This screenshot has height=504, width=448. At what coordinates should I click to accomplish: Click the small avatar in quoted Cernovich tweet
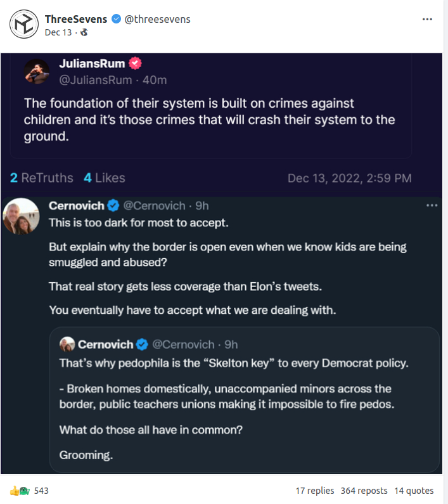67,344
